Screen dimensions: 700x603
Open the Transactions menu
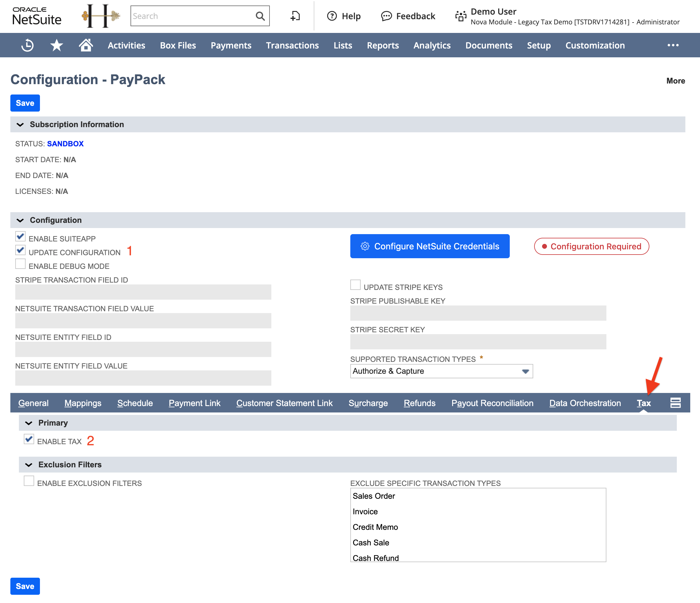[x=292, y=45]
